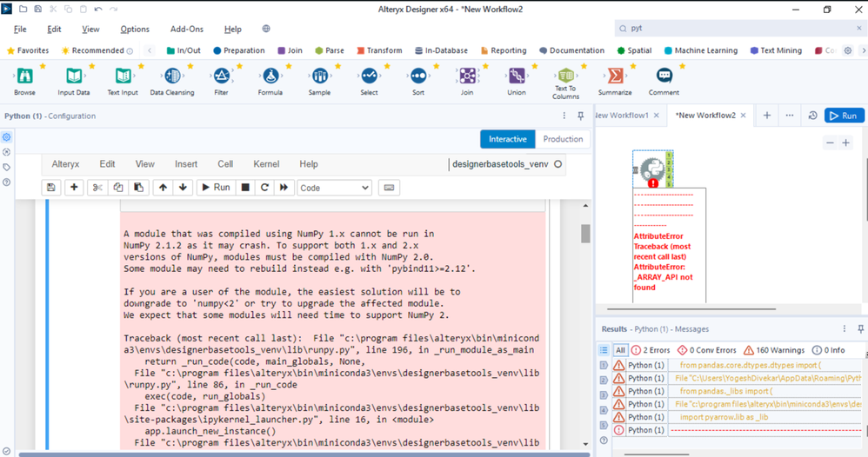Filter results to 160 Warnings
This screenshot has height=457, width=868.
pyautogui.click(x=774, y=350)
